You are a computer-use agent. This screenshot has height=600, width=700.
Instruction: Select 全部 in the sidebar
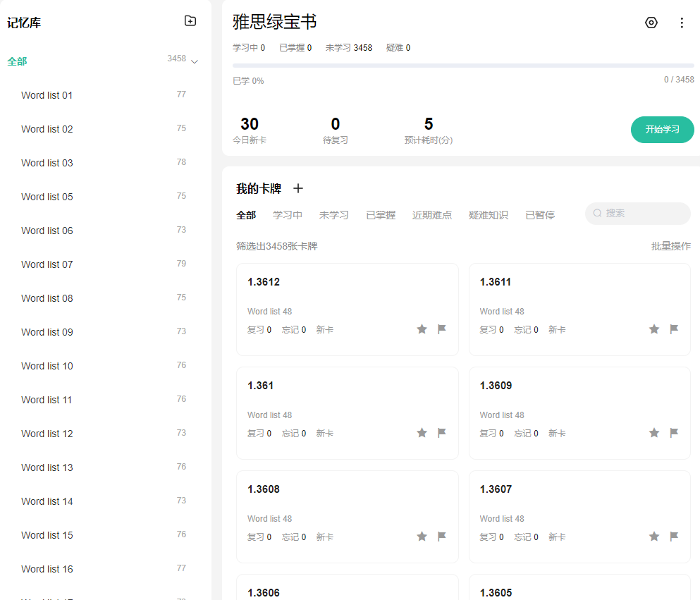click(x=18, y=61)
